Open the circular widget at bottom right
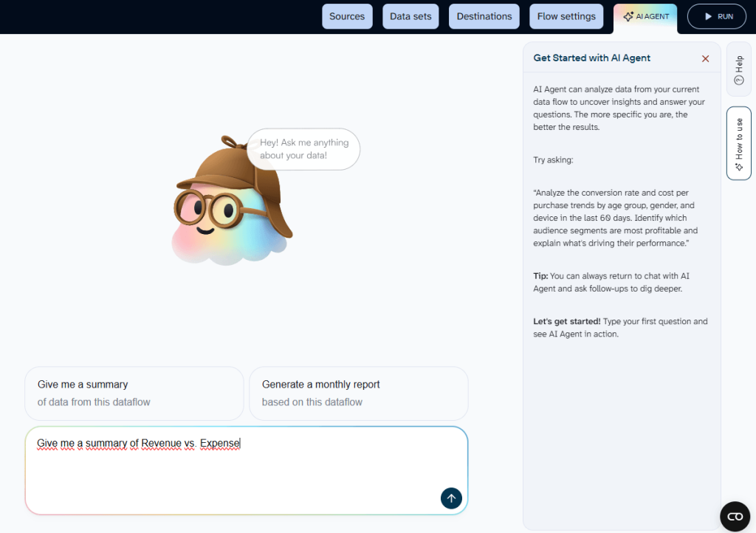The width and height of the screenshot is (756, 533). pos(735,516)
